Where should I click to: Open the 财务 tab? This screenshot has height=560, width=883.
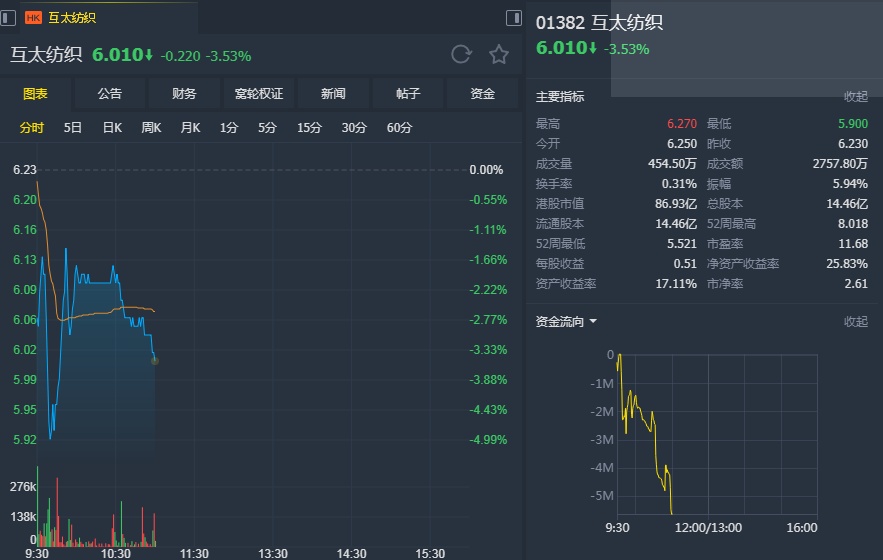184,94
